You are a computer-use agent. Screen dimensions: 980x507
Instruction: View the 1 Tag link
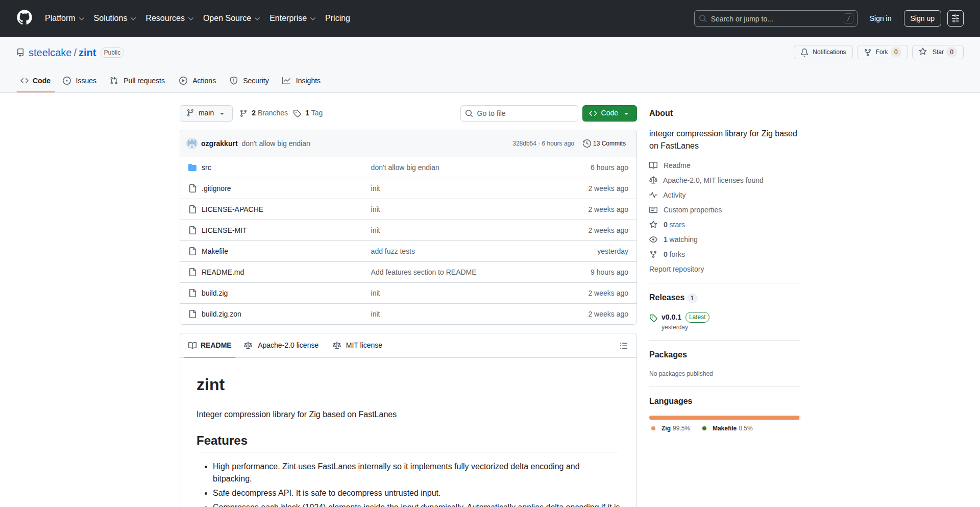pos(308,113)
